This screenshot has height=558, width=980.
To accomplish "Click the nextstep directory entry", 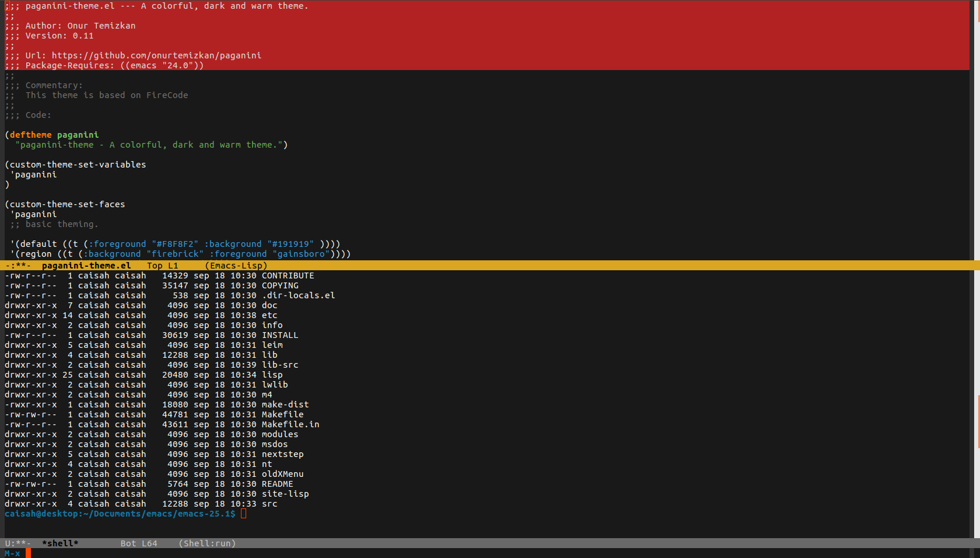I will click(x=283, y=454).
